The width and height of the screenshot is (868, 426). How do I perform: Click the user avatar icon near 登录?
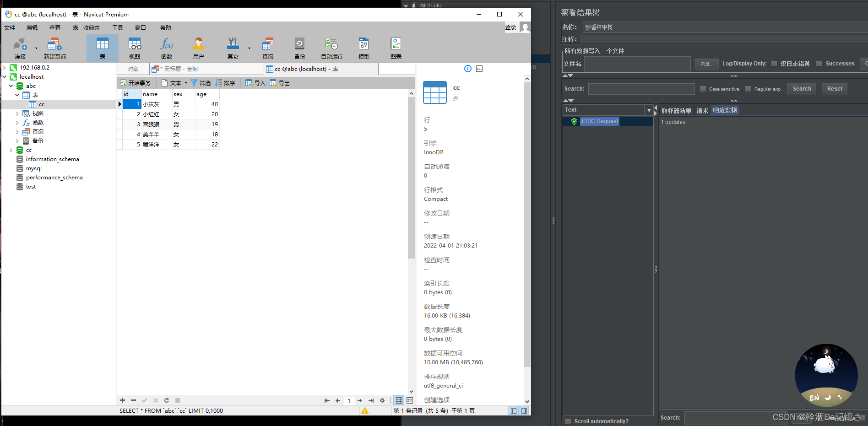tap(526, 28)
